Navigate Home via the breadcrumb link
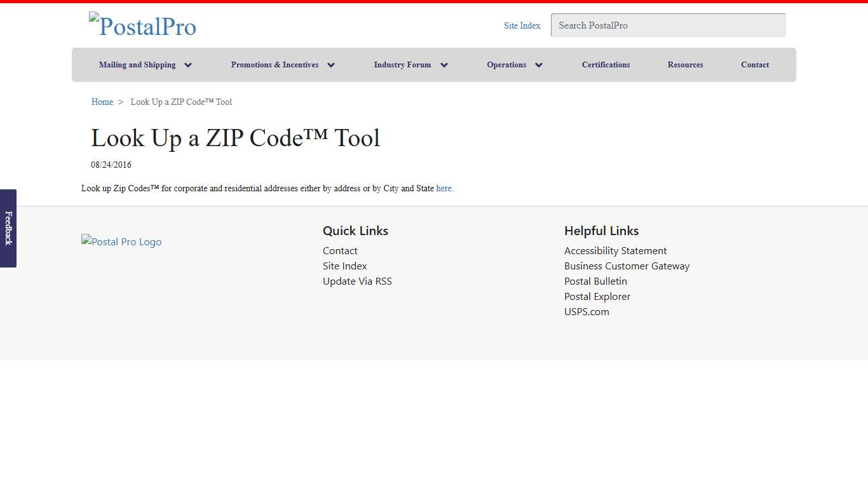Screen dimensions: 868x488 tap(102, 102)
